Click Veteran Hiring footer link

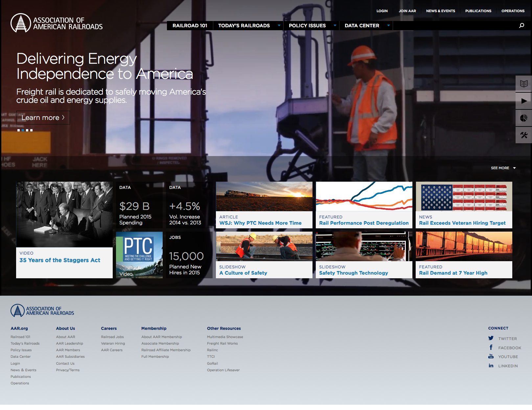tap(113, 343)
